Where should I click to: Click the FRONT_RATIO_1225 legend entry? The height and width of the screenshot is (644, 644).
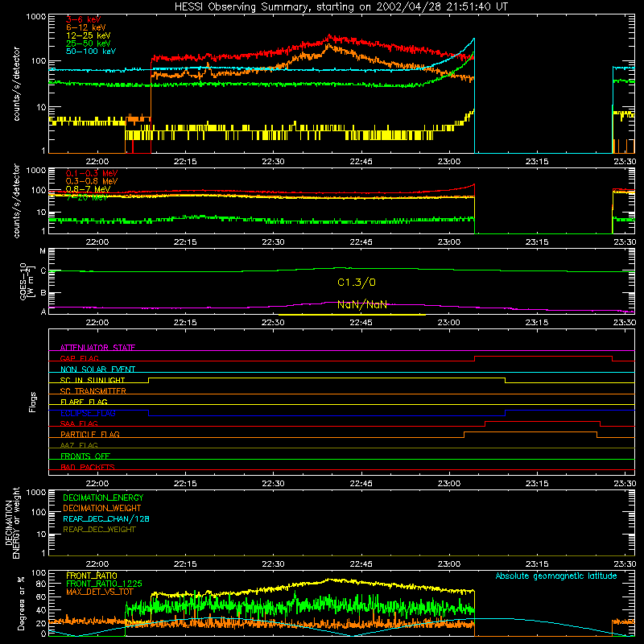[x=104, y=584]
